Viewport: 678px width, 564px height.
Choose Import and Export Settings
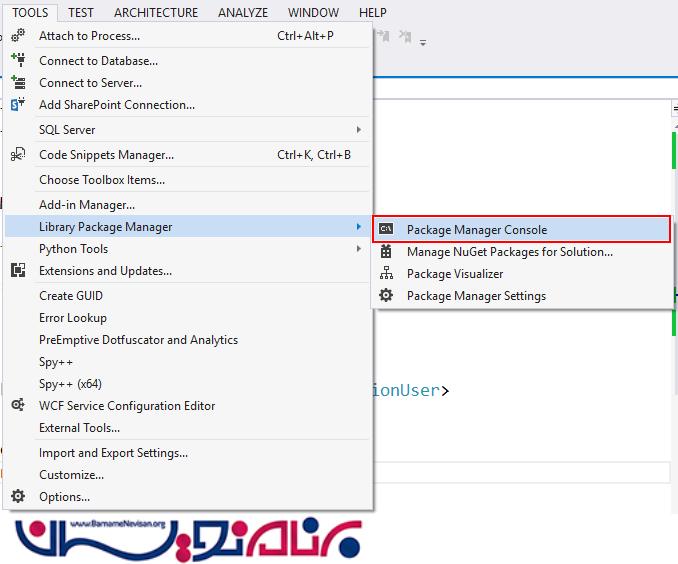[113, 453]
